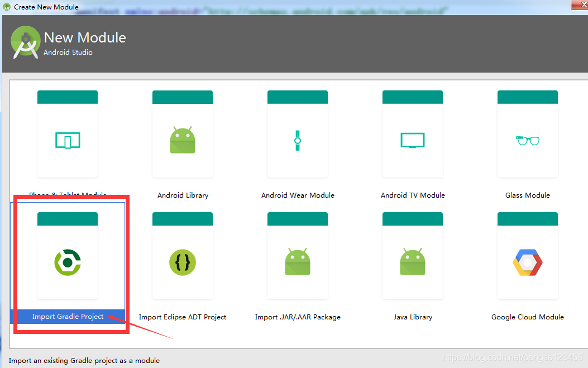Select the Android TV Module screen icon
This screenshot has height=368, width=588.
[x=413, y=140]
